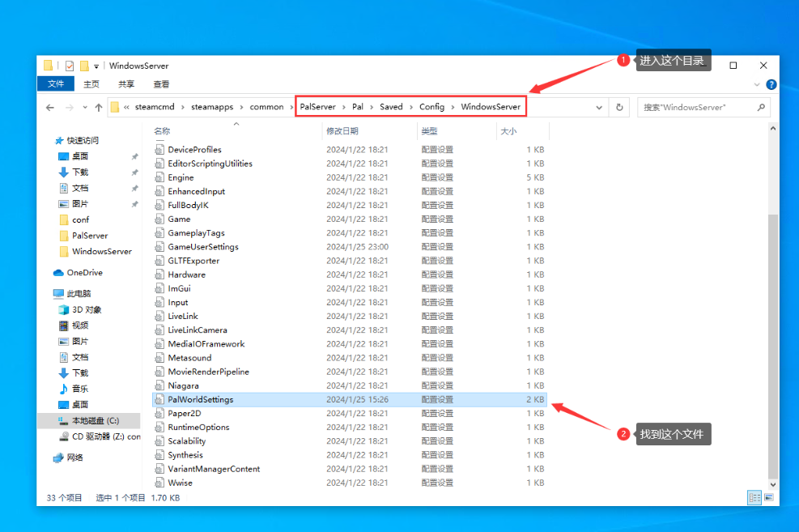Select the EnhancedInput file icon
The image size is (799, 532).
pyautogui.click(x=159, y=191)
